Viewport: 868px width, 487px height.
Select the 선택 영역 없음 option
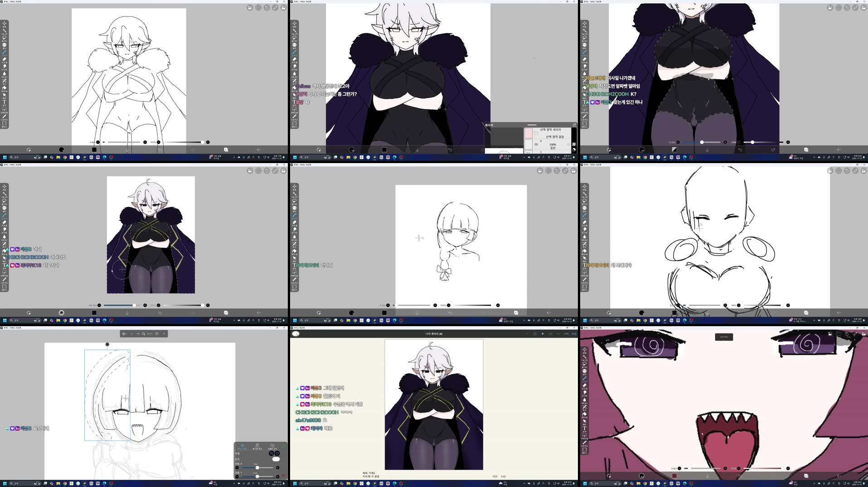coord(556,137)
